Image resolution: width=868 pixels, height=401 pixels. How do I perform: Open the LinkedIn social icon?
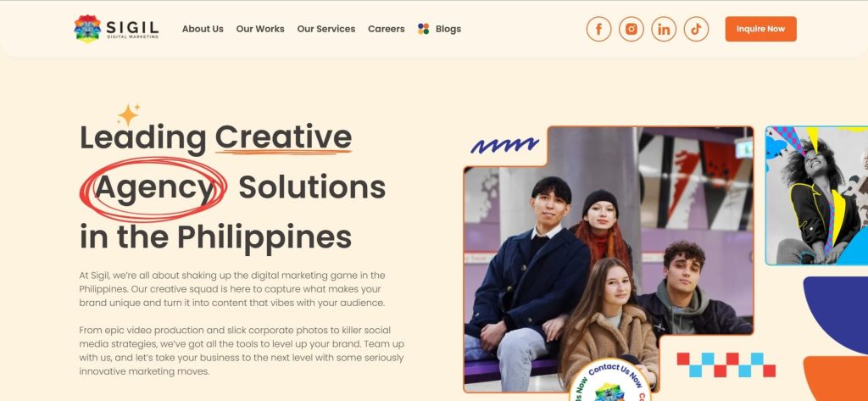click(x=664, y=29)
